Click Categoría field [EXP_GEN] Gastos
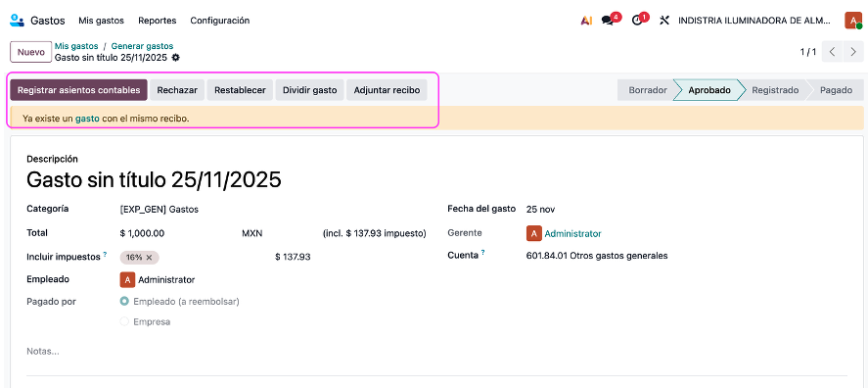868x388 pixels. (159, 210)
